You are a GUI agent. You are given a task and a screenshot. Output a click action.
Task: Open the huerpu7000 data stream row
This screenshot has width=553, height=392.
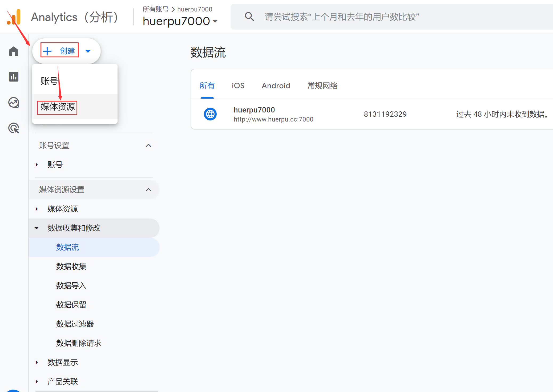click(372, 114)
